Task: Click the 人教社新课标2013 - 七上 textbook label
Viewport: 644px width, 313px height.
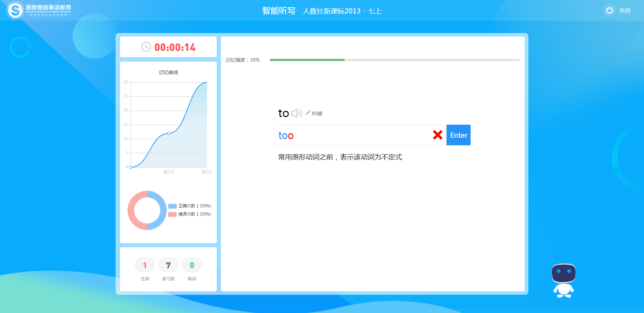Action: click(x=342, y=11)
